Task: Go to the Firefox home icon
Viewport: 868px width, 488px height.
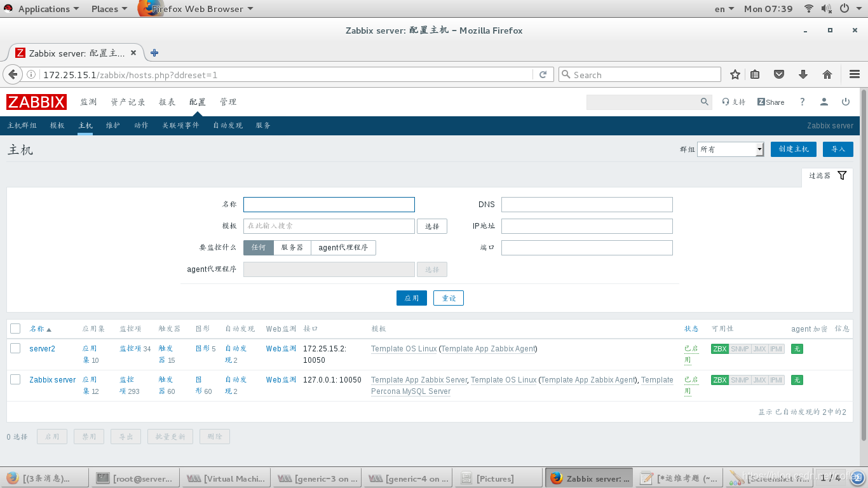Action: click(x=827, y=74)
